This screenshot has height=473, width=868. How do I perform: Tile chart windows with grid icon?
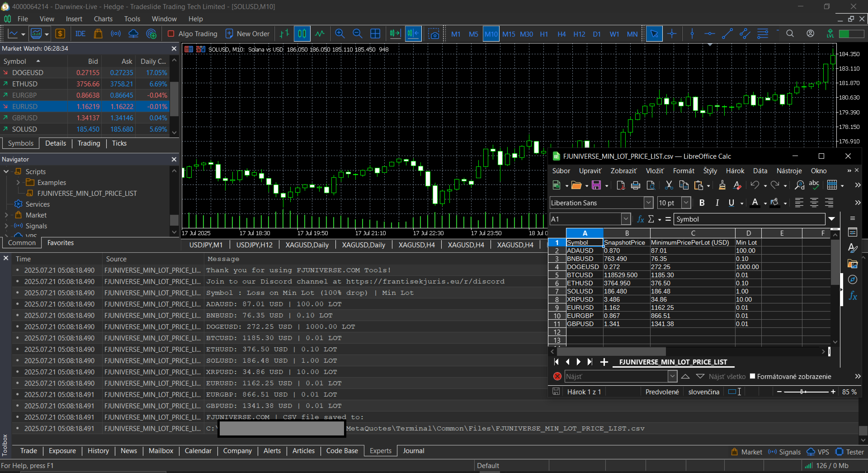[x=375, y=34]
